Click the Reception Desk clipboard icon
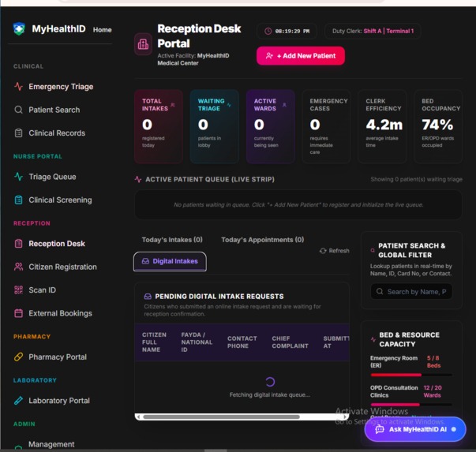The height and width of the screenshot is (452, 476). point(18,244)
